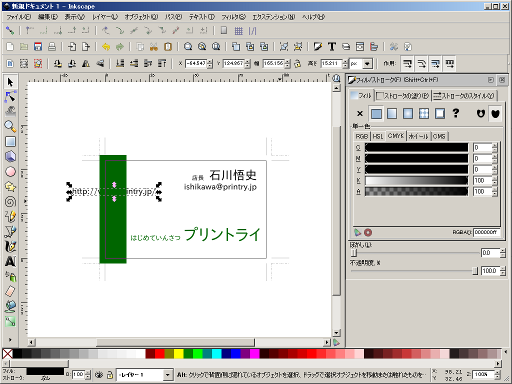
Task: Select the flat color fill button
Action: 376,114
